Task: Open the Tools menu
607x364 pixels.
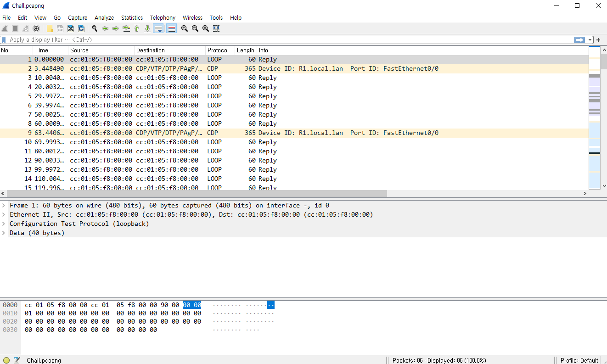Action: 216,17
